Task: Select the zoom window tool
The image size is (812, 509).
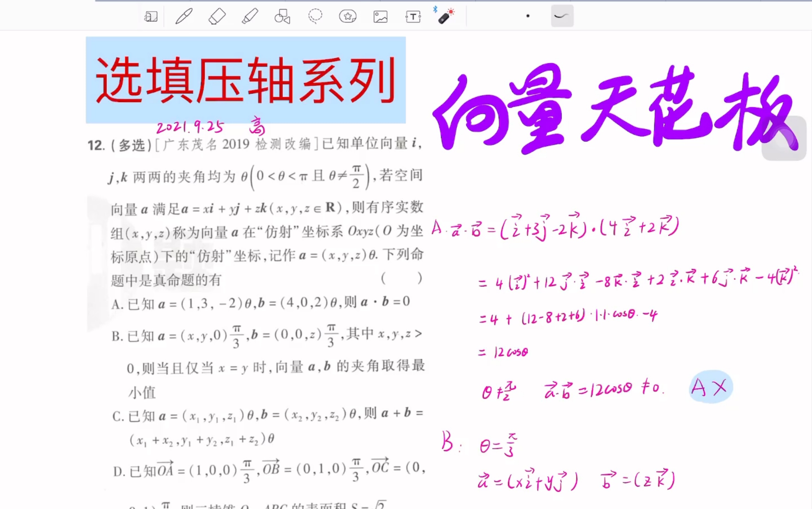Action: (151, 16)
